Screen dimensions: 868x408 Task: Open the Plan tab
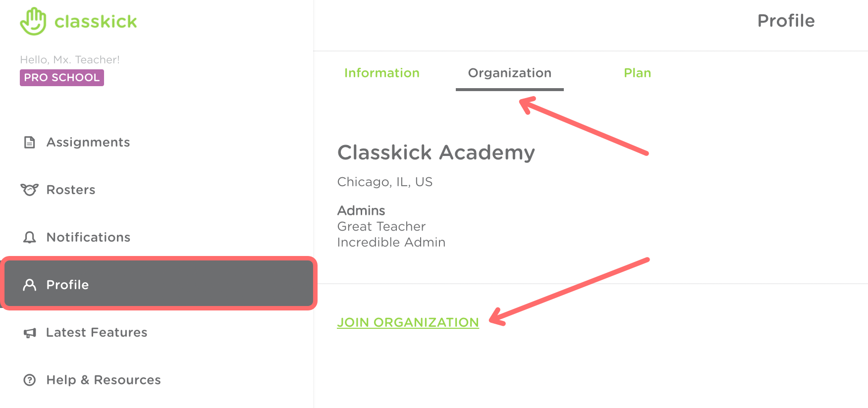point(638,73)
